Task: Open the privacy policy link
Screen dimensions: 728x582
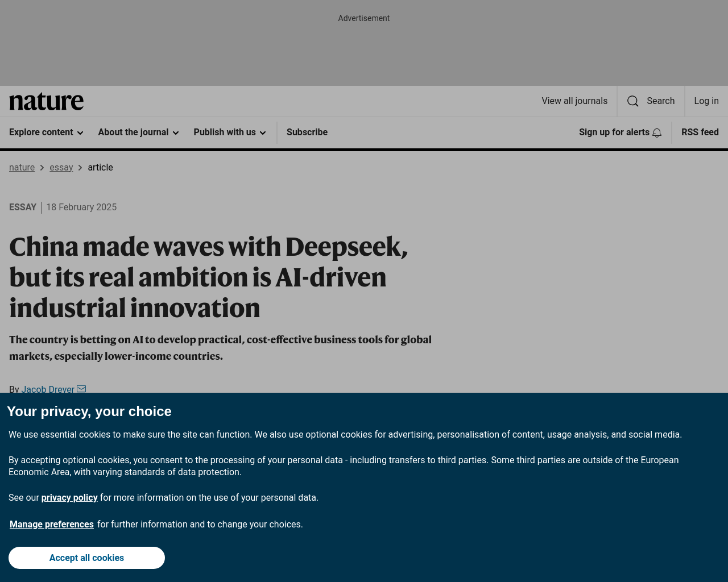Action: pos(69,498)
